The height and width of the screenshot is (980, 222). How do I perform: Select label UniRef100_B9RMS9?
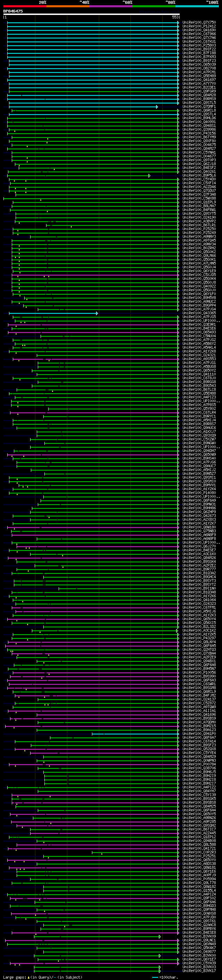(199, 99)
